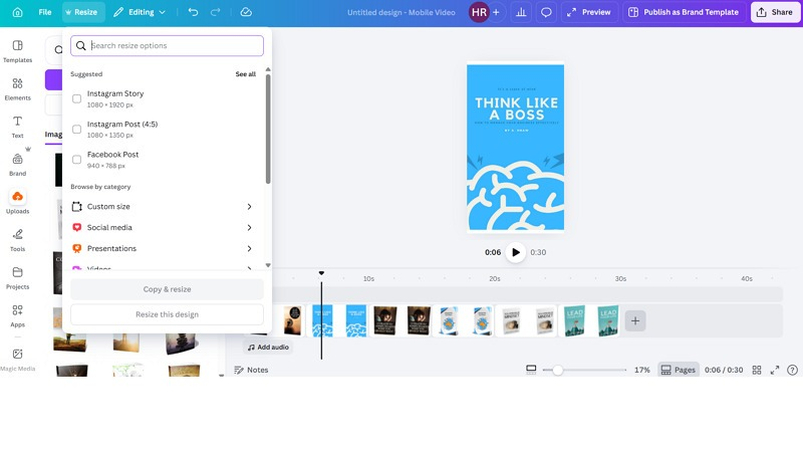
Task: Click the resize list scrollbar
Action: click(268, 129)
